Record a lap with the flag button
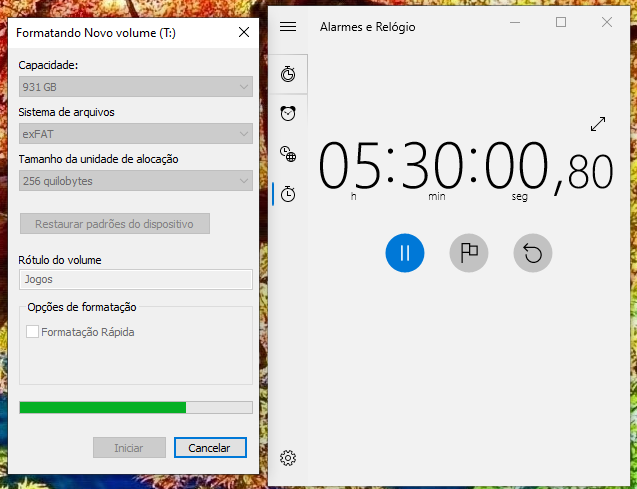637x489 pixels. point(469,253)
